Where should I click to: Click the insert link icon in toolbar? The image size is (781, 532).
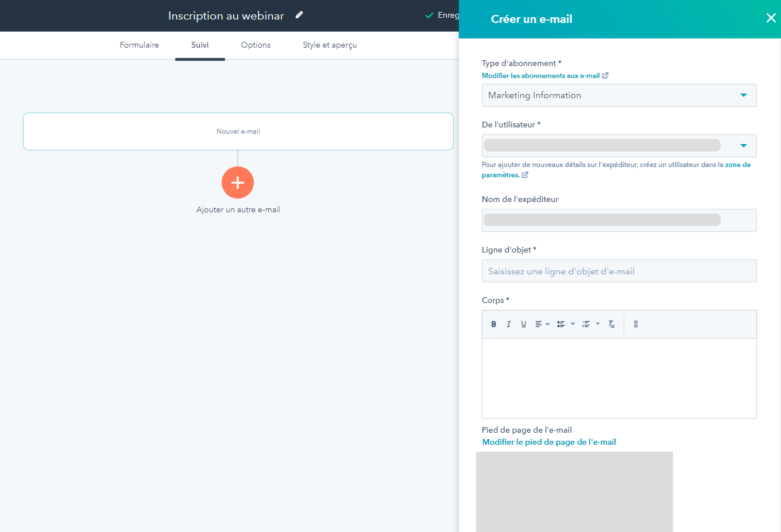pos(636,324)
